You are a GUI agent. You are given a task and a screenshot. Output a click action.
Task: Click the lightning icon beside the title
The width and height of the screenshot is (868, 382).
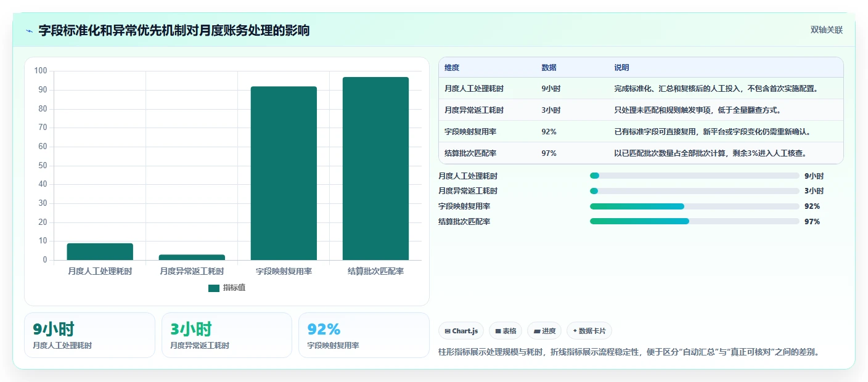pos(30,30)
